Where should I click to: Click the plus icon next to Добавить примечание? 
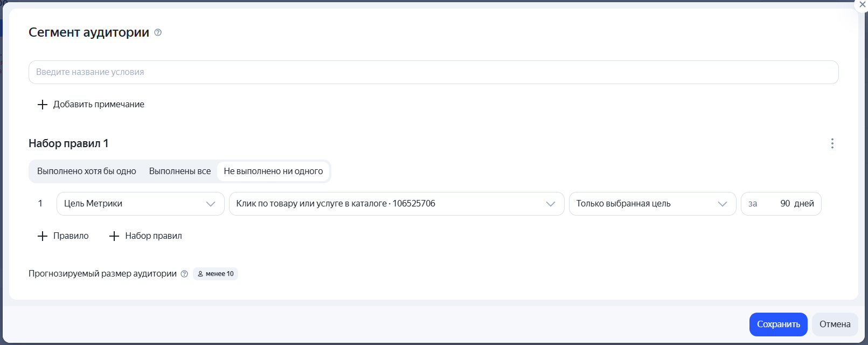pos(43,105)
